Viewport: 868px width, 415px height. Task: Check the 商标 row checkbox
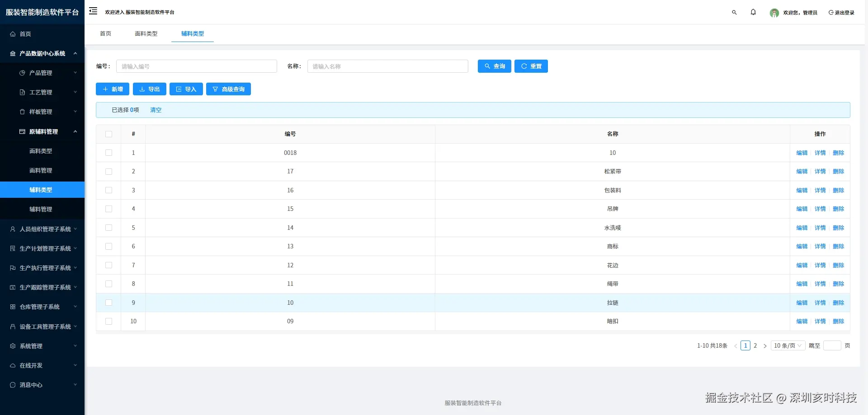(x=108, y=247)
